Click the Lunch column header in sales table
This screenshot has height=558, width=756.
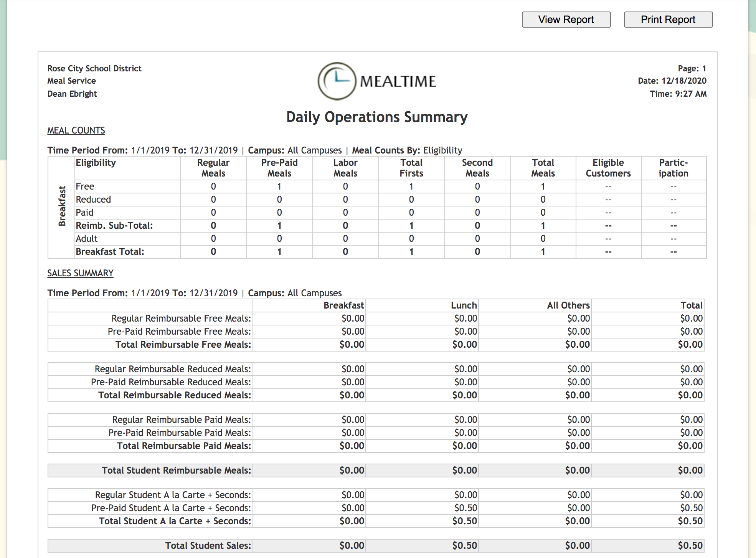(x=464, y=305)
